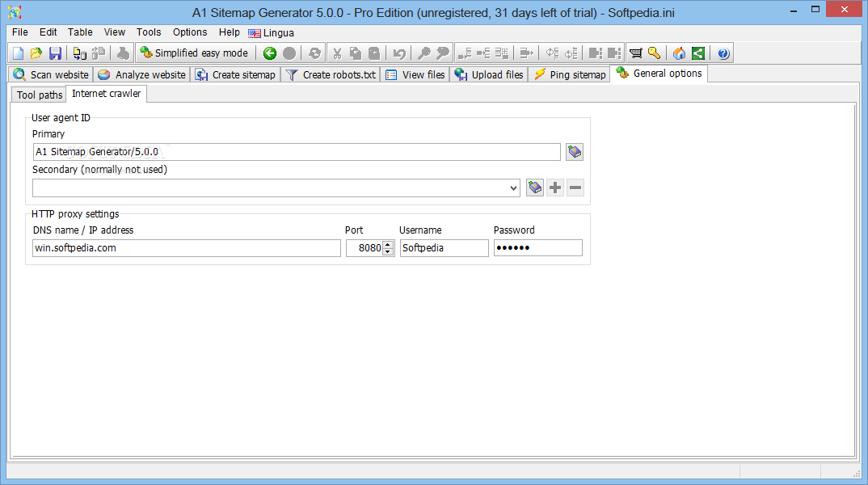This screenshot has height=485, width=868.
Task: Switch to the Create sitemap tab
Action: (235, 74)
